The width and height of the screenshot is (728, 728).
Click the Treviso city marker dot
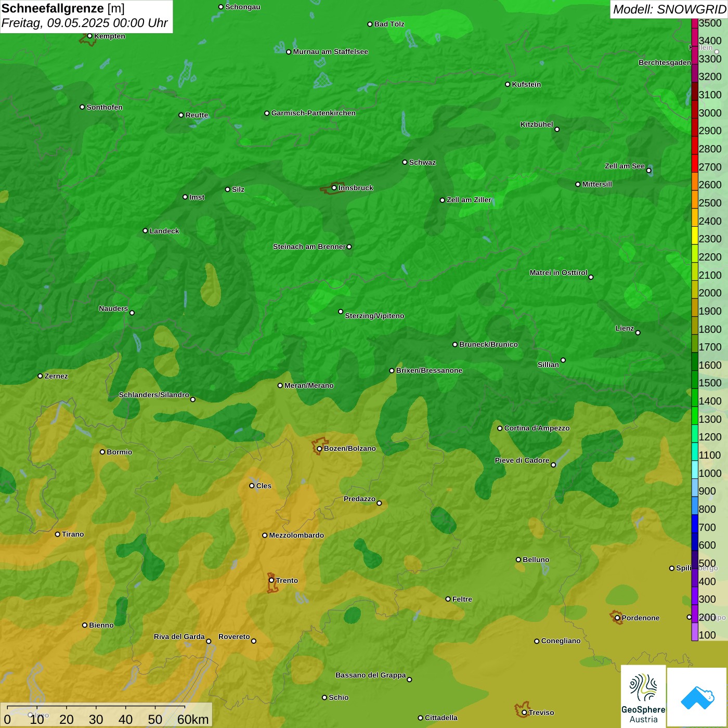point(524,712)
